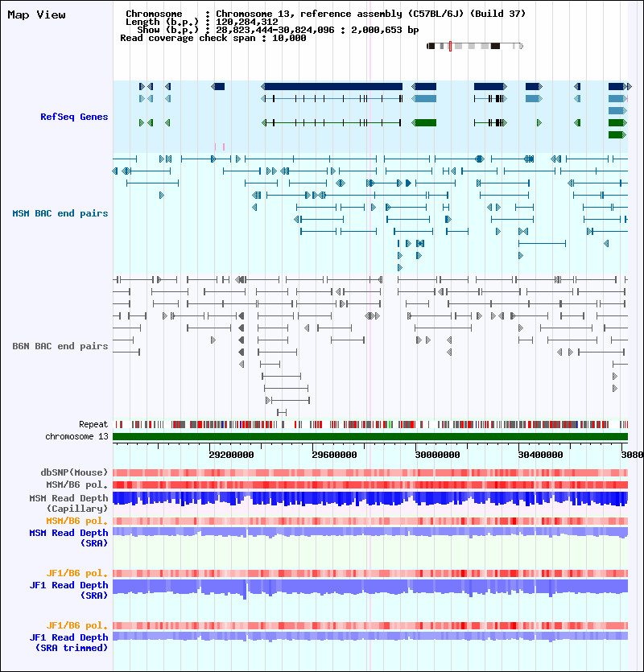Click the red marker on chromosome ideogram
Viewport: 644px width, 672px height.
pos(450,46)
